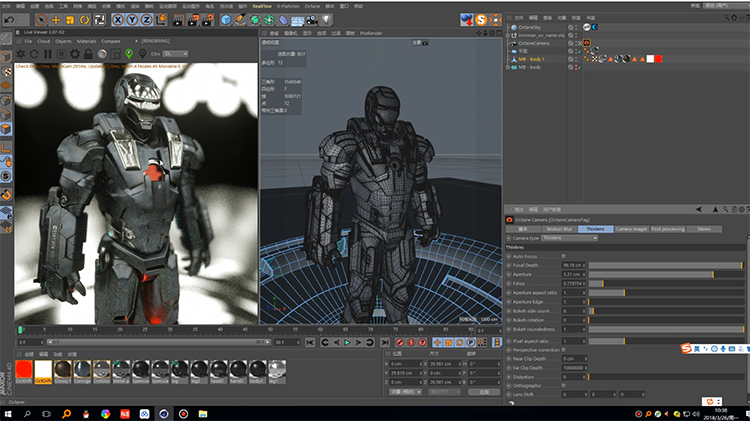This screenshot has height=421, width=750.
Task: Click the record keyframe red button
Action: click(x=400, y=343)
